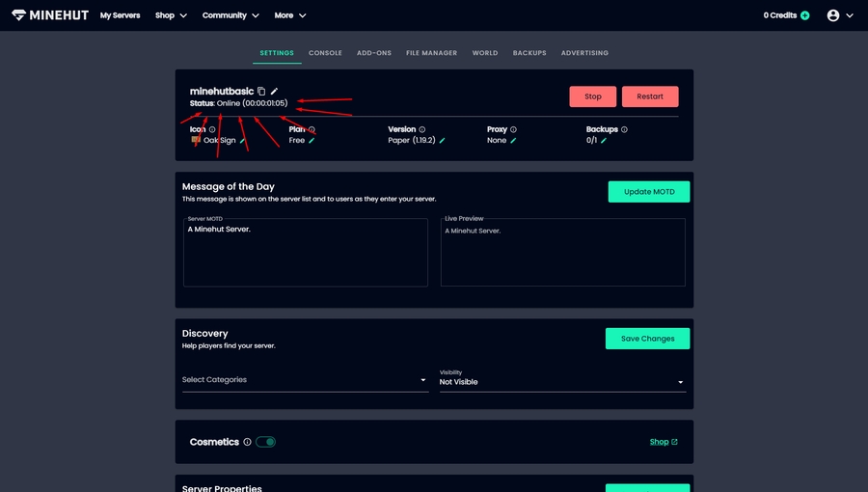Switch to the Backups tab
Image resolution: width=868 pixels, height=492 pixels.
click(529, 53)
